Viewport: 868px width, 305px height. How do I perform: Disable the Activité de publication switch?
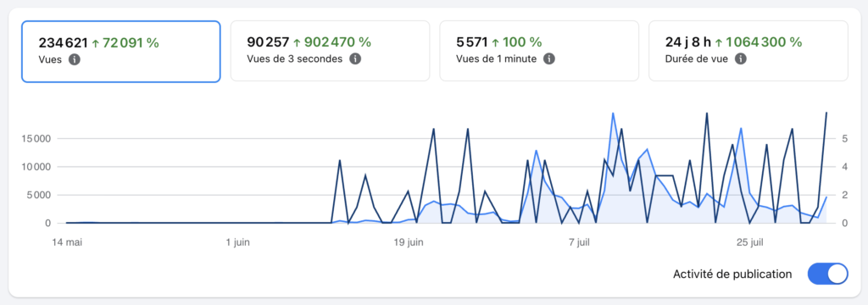(827, 274)
